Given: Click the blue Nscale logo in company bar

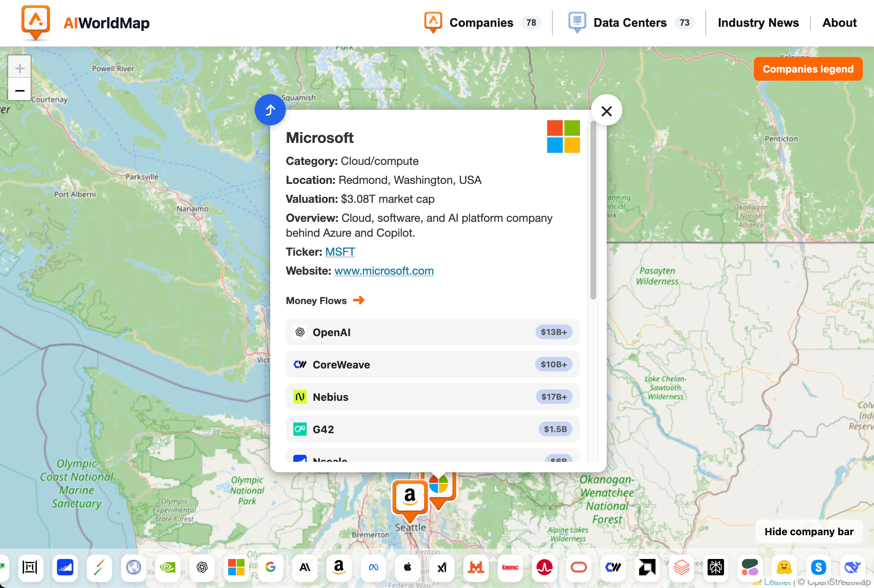Looking at the screenshot, I should tap(65, 568).
